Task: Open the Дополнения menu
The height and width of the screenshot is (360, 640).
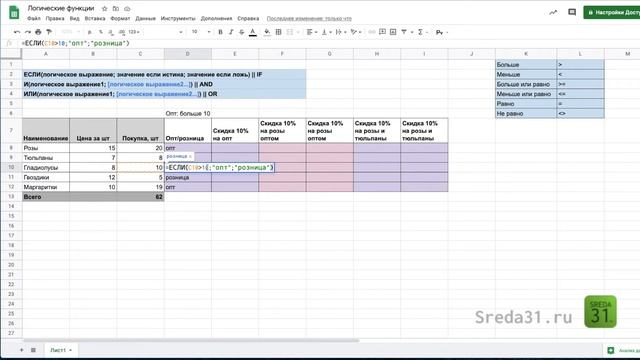Action: click(216, 18)
